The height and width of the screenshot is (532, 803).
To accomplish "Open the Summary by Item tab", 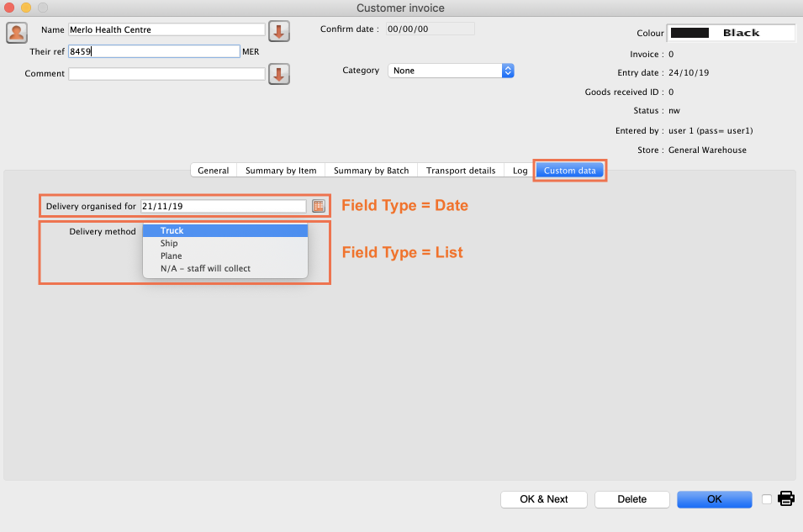I will [281, 171].
